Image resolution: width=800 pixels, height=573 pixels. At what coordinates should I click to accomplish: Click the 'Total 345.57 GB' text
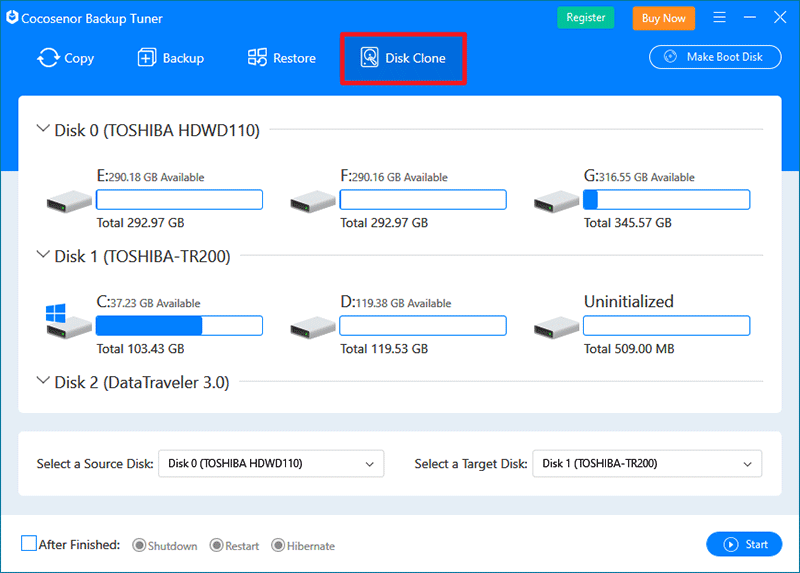(628, 223)
